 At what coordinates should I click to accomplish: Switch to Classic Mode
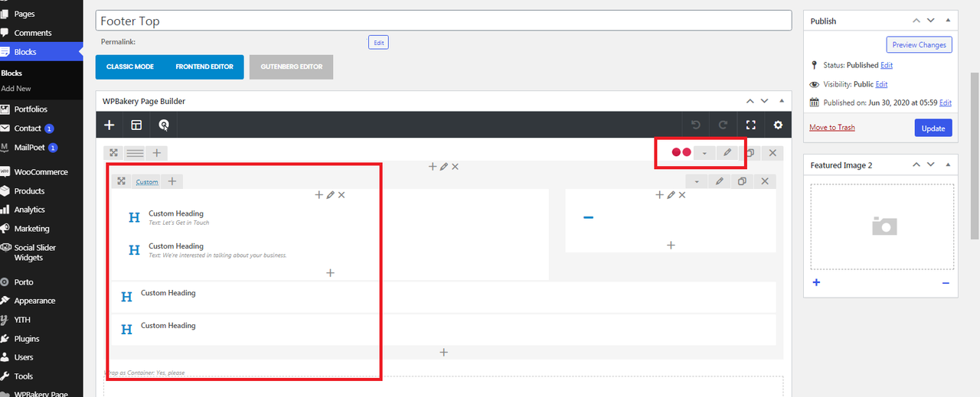point(130,67)
